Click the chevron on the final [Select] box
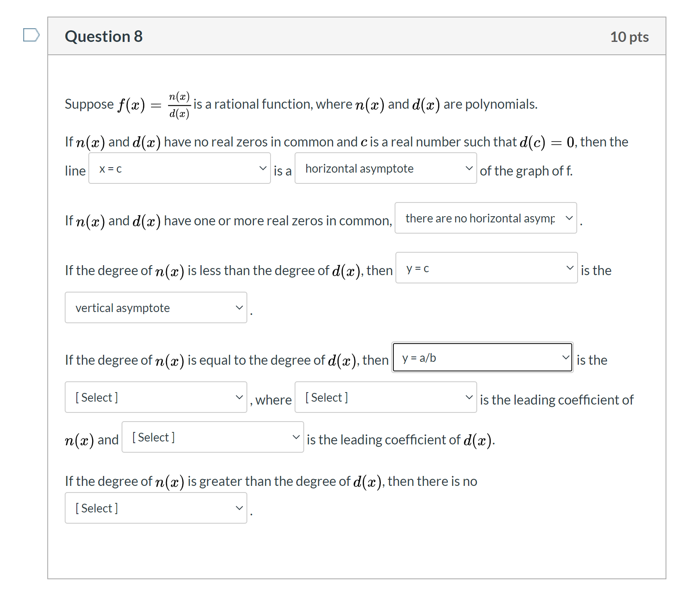 239,507
